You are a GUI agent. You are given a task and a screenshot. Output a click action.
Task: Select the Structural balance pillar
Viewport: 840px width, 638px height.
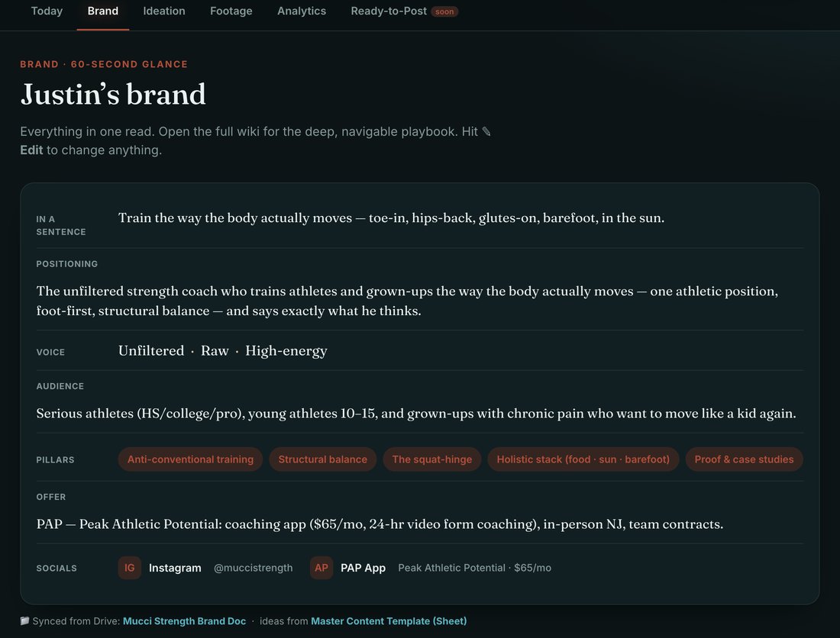coord(322,459)
